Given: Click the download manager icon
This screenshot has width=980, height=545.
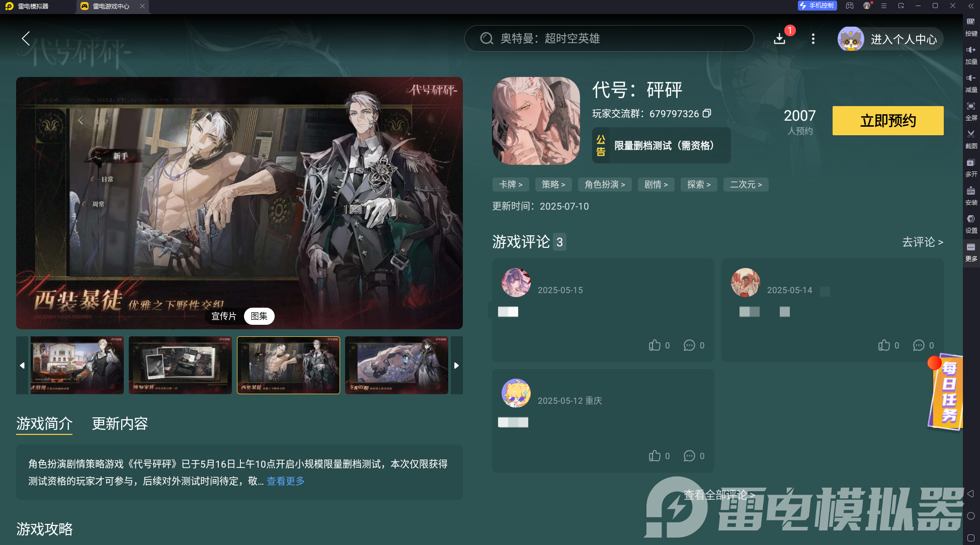Looking at the screenshot, I should (779, 39).
